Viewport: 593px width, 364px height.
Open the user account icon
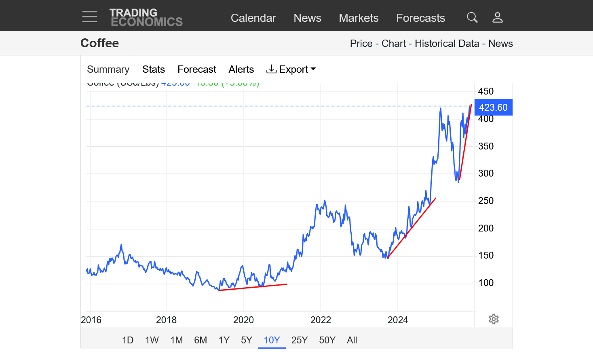coord(497,17)
